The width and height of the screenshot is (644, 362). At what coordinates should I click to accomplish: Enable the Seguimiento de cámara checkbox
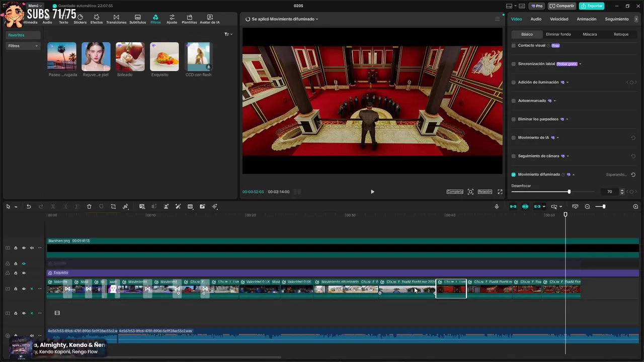coord(513,156)
